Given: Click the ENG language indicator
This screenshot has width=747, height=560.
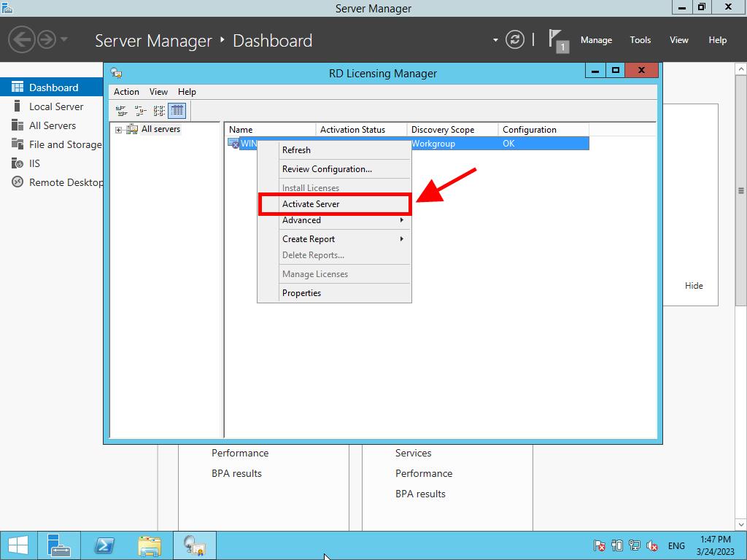Looking at the screenshot, I should [x=676, y=545].
